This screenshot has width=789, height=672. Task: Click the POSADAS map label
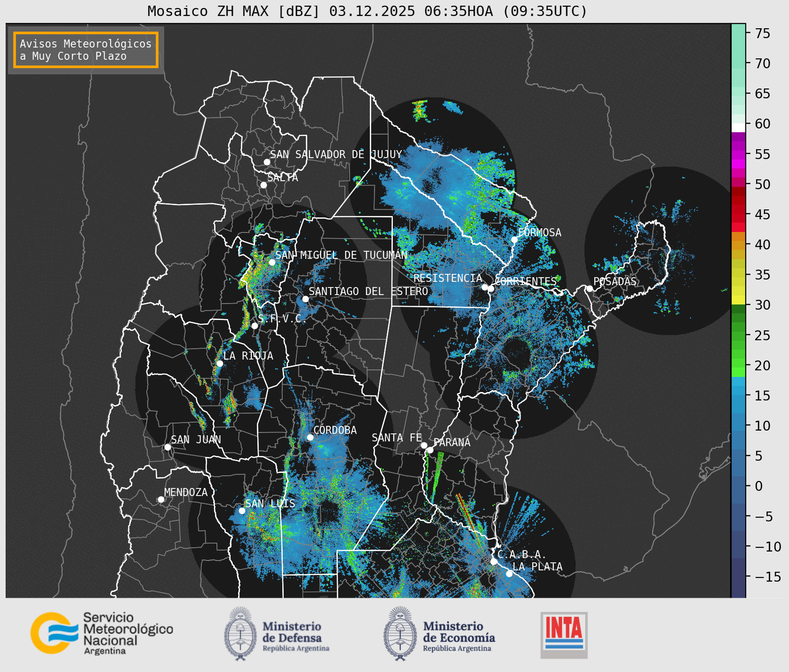tap(615, 281)
